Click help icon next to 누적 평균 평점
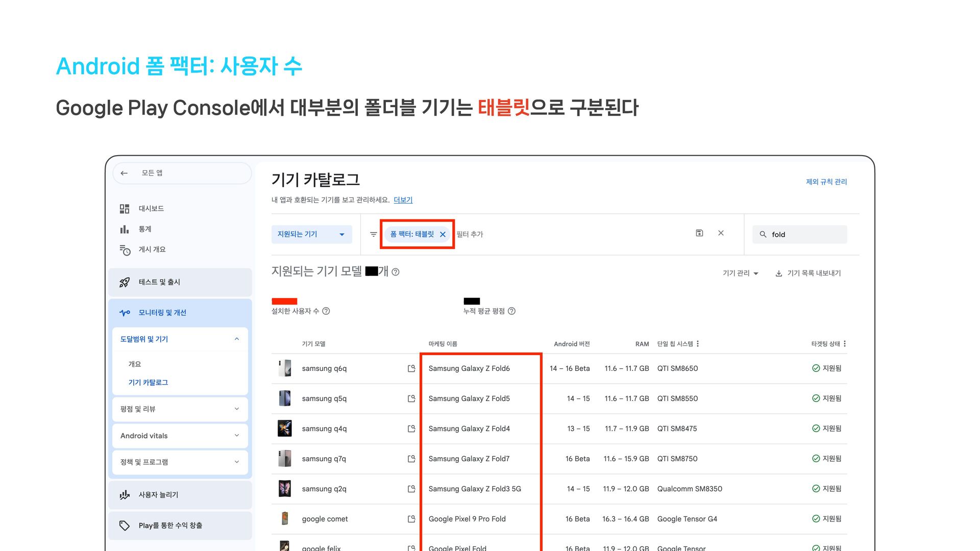 pyautogui.click(x=511, y=311)
